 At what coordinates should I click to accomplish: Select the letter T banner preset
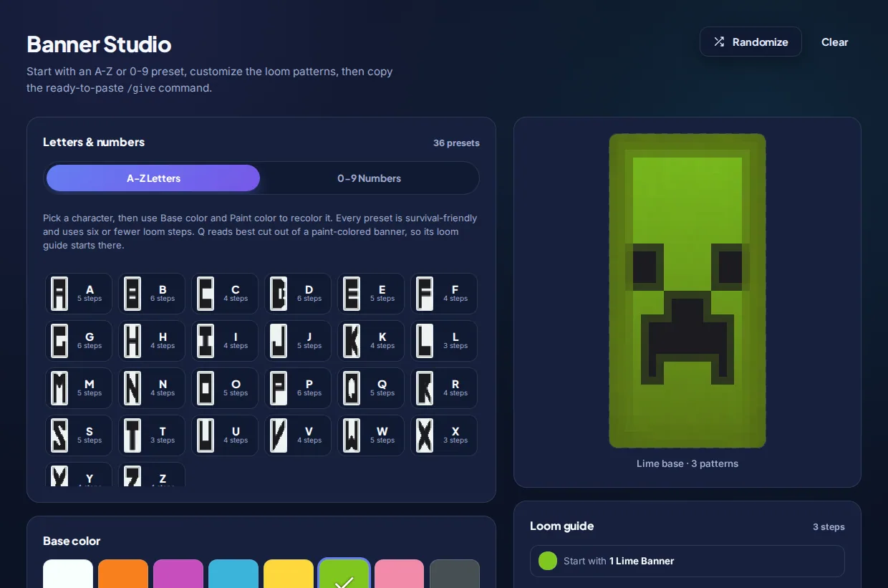[x=152, y=435]
